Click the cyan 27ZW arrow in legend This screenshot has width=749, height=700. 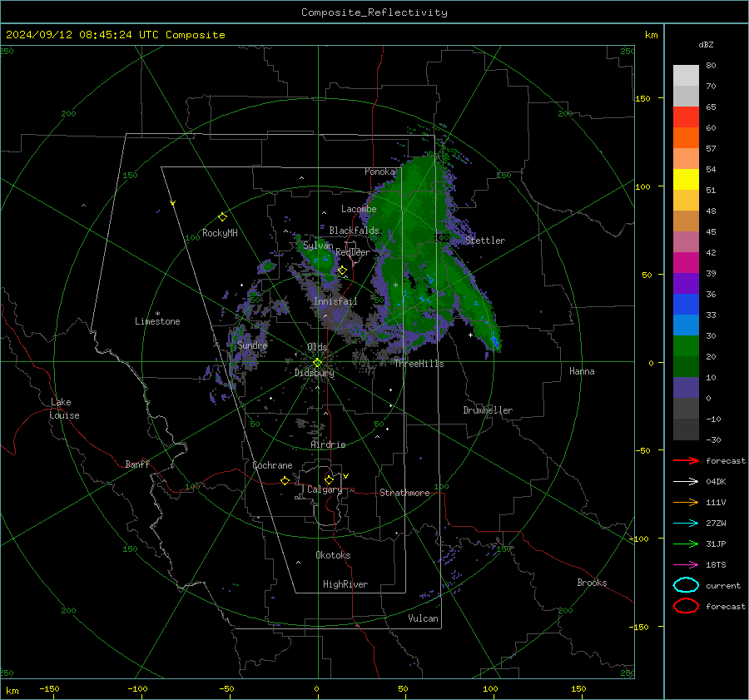686,524
